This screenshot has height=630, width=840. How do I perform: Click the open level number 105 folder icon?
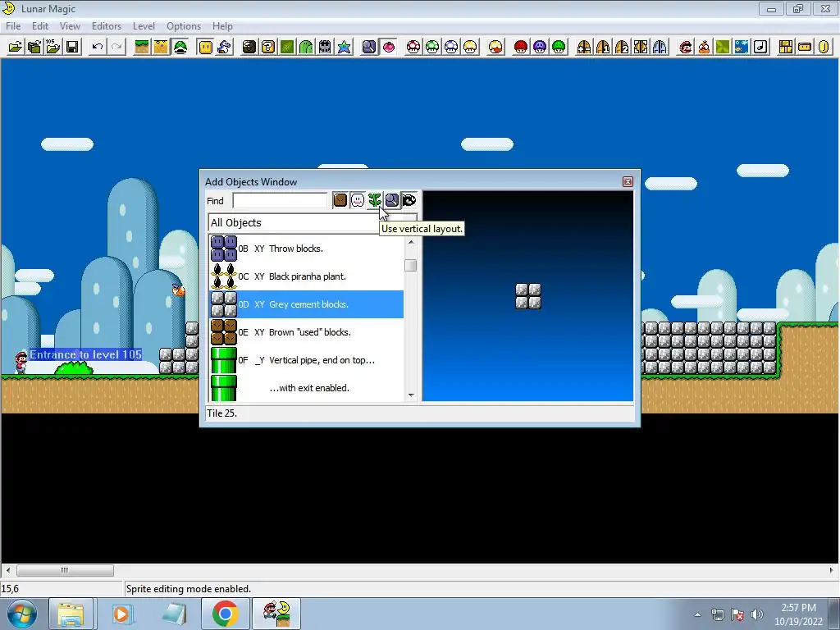pos(53,47)
